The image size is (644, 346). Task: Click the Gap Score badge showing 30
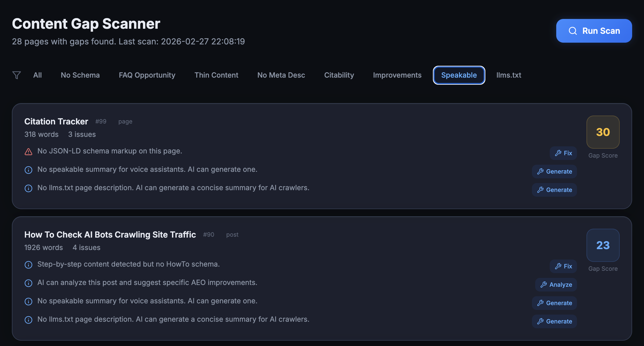point(603,132)
